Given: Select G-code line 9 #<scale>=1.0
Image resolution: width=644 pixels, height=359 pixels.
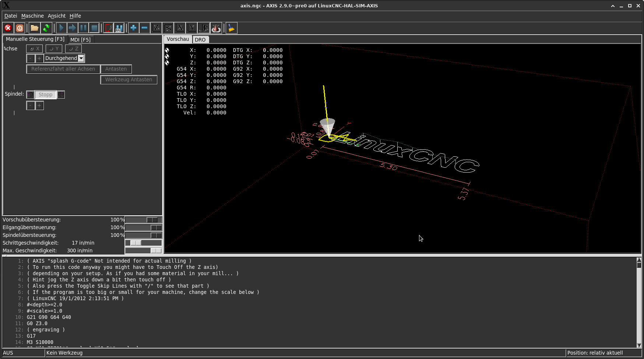Looking at the screenshot, I should pyautogui.click(x=45, y=311).
